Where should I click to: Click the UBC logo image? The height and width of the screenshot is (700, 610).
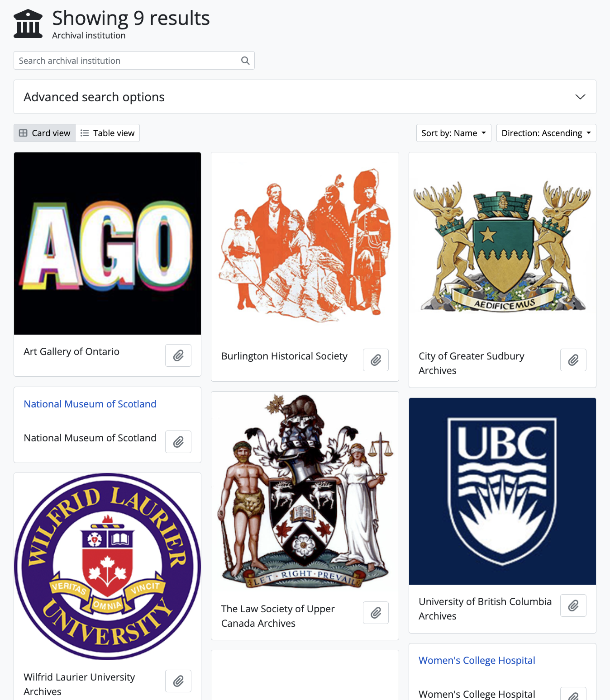502,491
